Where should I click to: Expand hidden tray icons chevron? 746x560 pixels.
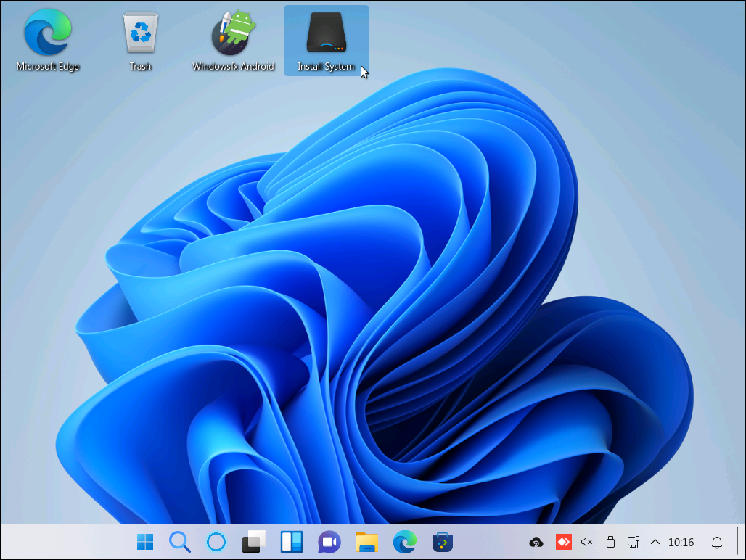tap(655, 542)
